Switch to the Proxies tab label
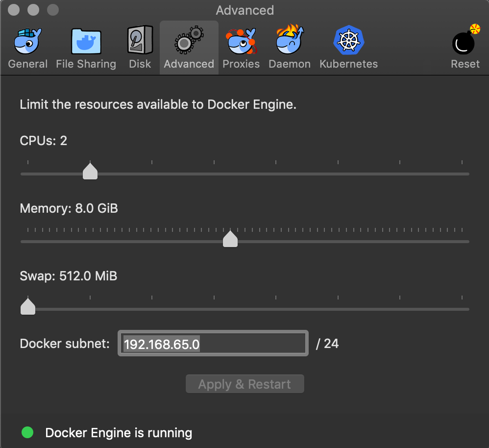The height and width of the screenshot is (448, 489). click(x=241, y=64)
